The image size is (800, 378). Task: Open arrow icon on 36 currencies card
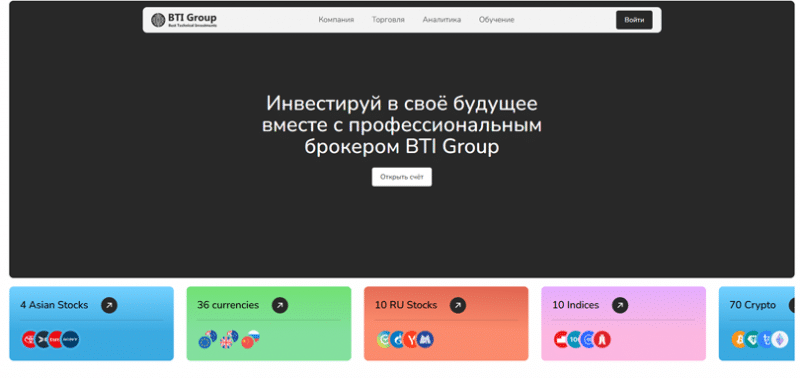tap(280, 306)
